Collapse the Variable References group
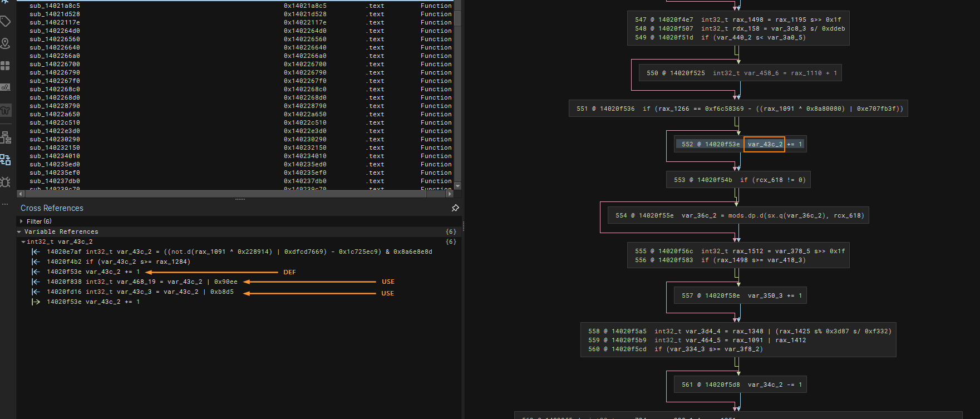This screenshot has width=980, height=419. point(19,231)
